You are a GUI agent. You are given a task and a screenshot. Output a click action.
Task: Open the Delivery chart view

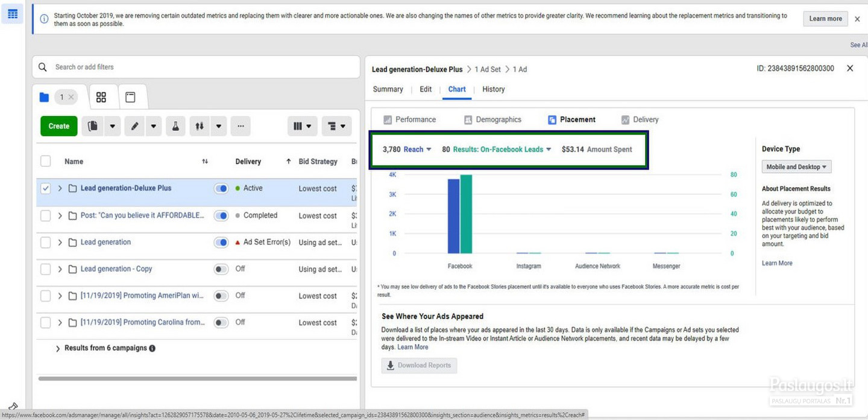point(640,119)
